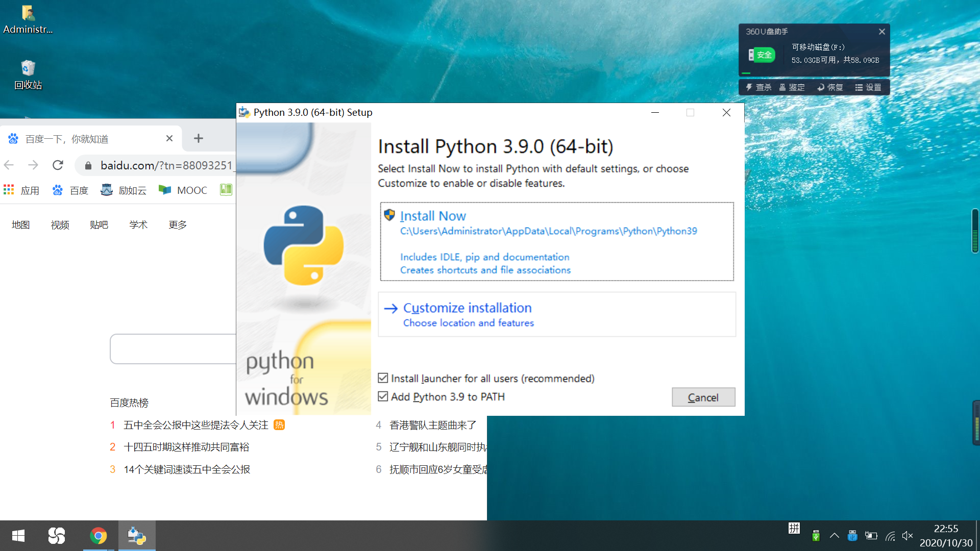Expand hidden system tray icons chevron
This screenshot has width=980, height=551.
(834, 536)
